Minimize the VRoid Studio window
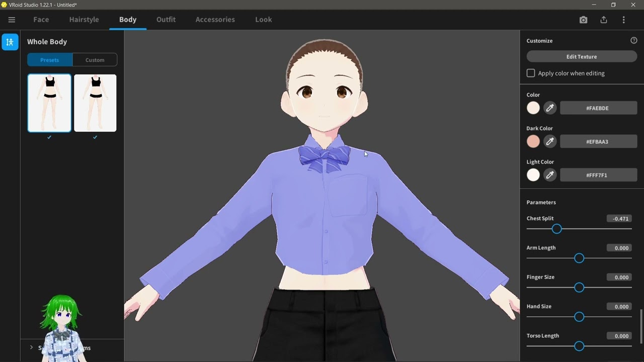This screenshot has width=644, height=362. pos(594,5)
